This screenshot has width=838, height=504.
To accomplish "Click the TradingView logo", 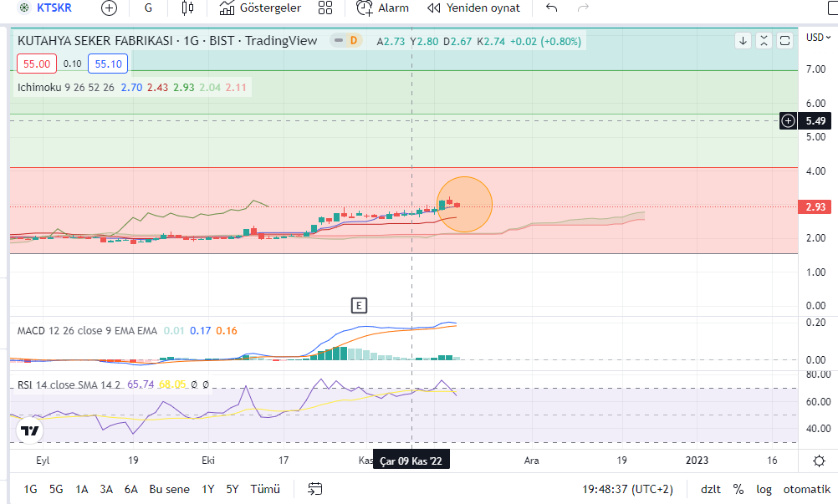I will (29, 430).
